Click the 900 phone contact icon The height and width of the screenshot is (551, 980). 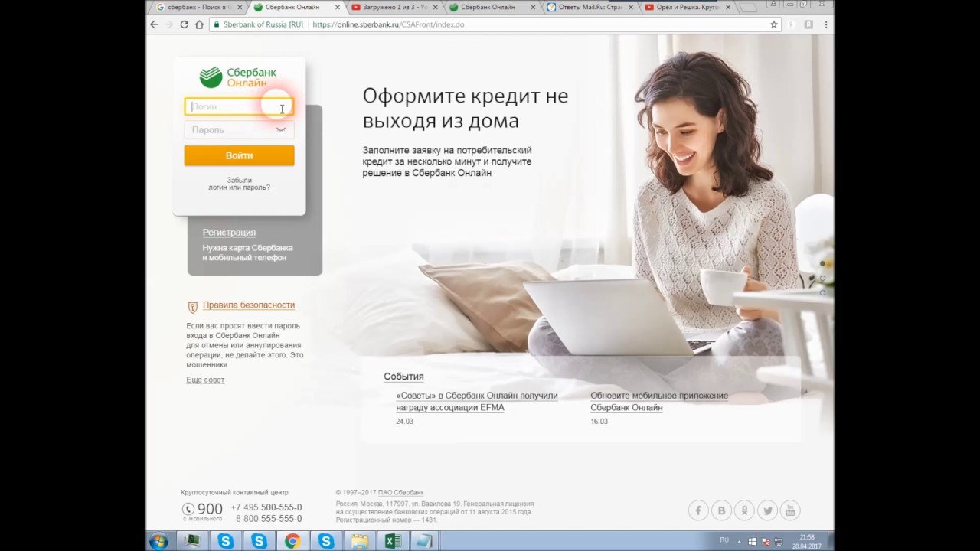click(x=188, y=509)
